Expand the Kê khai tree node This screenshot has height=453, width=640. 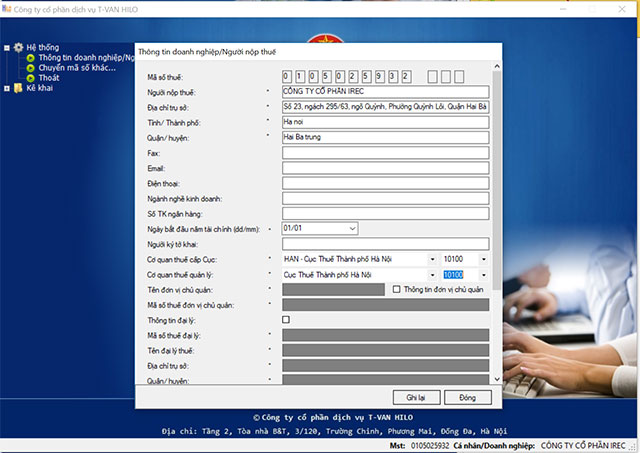click(x=6, y=88)
